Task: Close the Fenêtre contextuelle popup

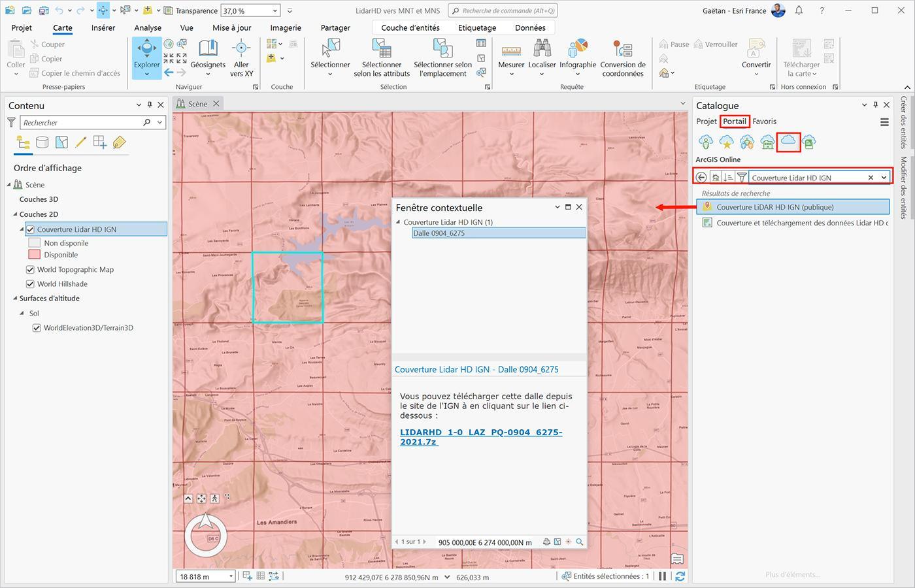Action: [579, 207]
